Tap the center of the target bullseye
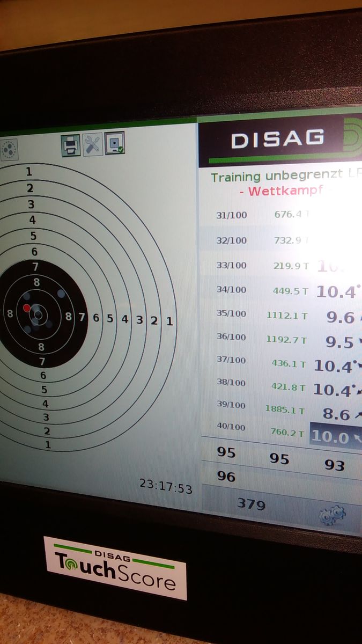The image size is (362, 644). coord(38,314)
